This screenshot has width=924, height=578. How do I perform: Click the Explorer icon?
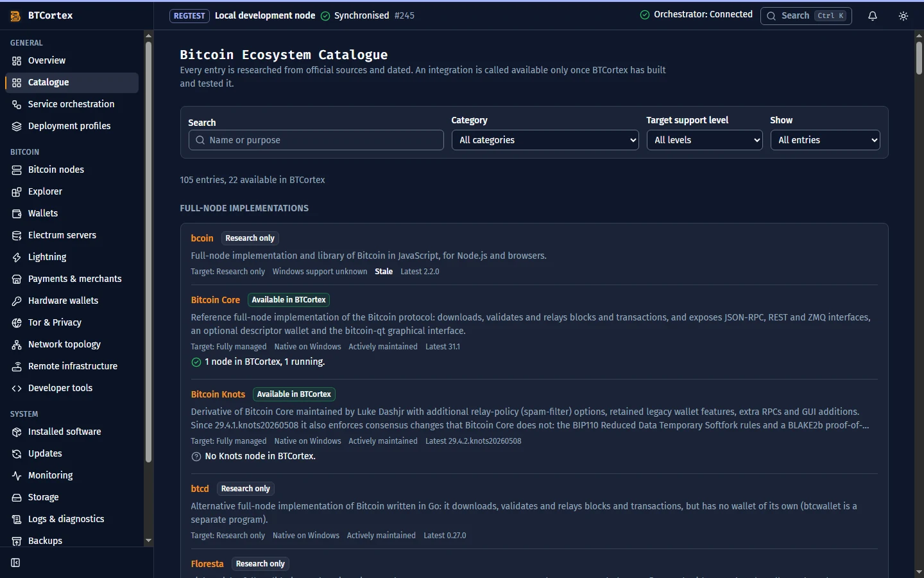pos(17,191)
